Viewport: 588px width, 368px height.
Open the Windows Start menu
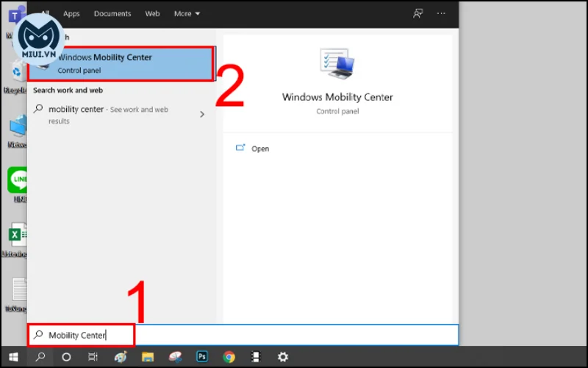[13, 357]
